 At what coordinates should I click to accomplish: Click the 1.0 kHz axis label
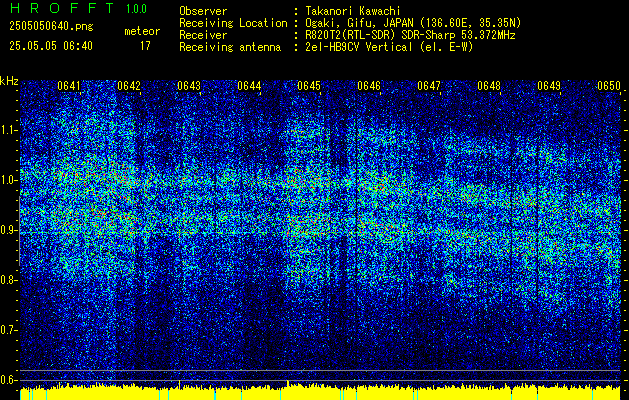click(9, 180)
